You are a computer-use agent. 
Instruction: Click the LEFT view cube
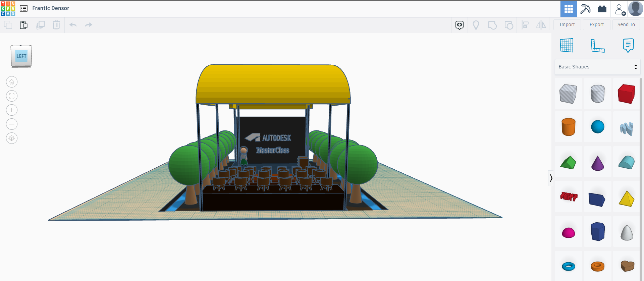pos(21,56)
